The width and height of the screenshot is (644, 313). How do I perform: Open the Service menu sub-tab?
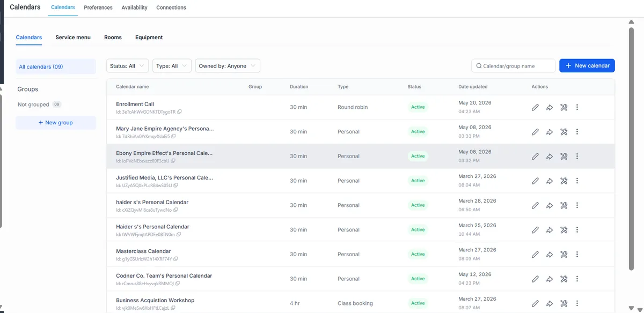[73, 38]
